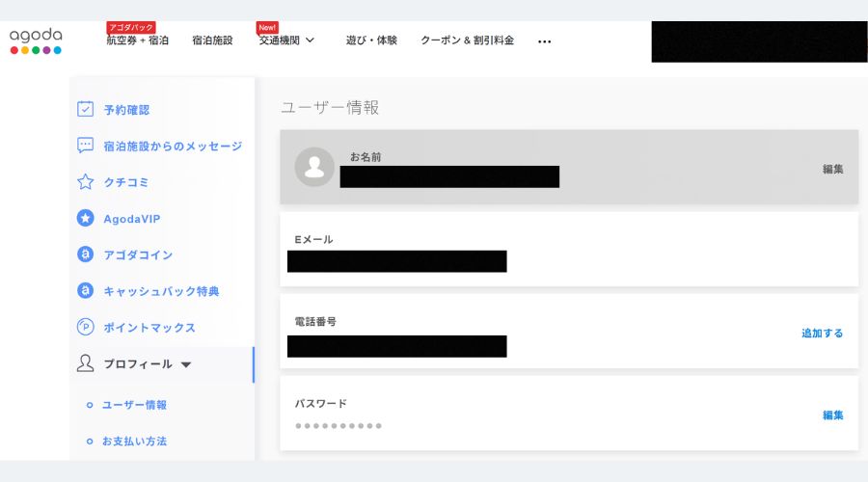This screenshot has width=868, height=482.
Task: Click the message bubble icon for 宿泊施設からのメッセージ
Action: pyautogui.click(x=85, y=146)
